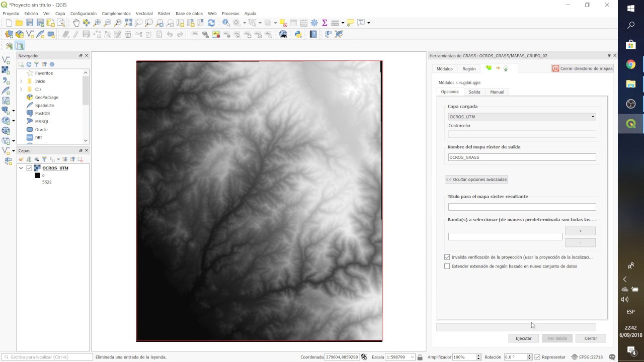Click the Nombre del mapa ráster de salida field
This screenshot has height=362, width=644.
click(522, 157)
